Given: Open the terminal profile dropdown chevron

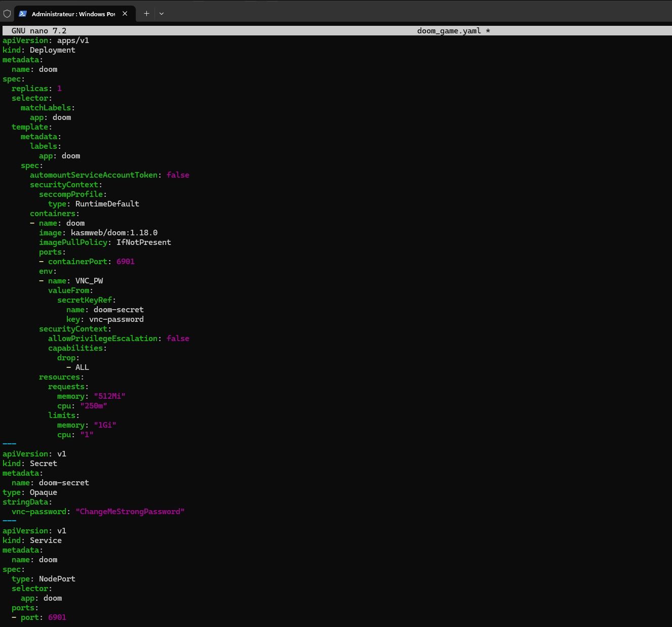Looking at the screenshot, I should (162, 14).
